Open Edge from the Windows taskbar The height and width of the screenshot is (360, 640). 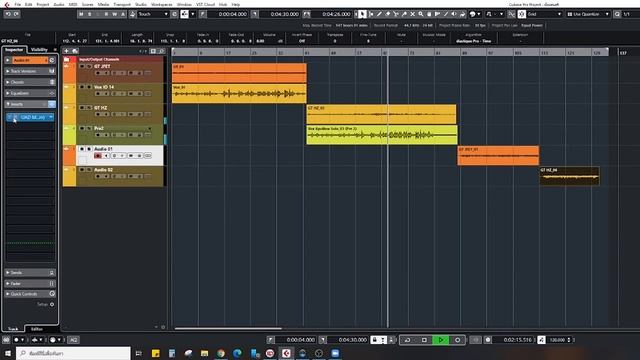click(237, 353)
